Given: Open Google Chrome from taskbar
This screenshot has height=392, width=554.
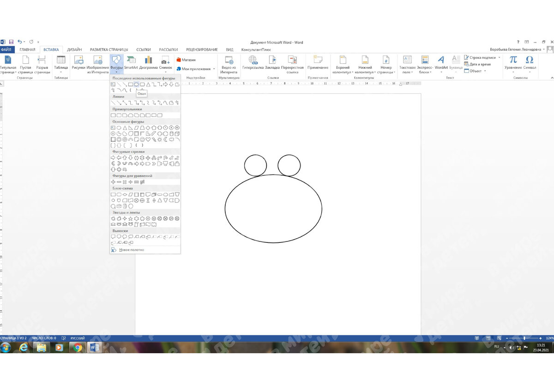Looking at the screenshot, I should click(x=77, y=347).
